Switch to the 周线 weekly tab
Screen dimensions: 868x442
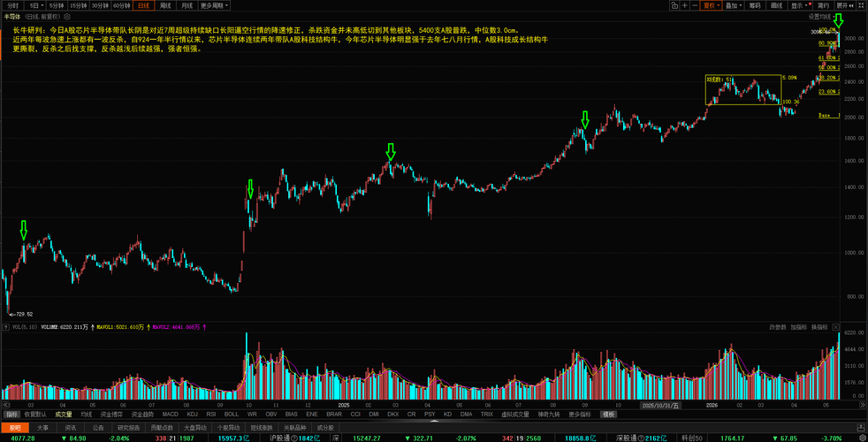165,5
